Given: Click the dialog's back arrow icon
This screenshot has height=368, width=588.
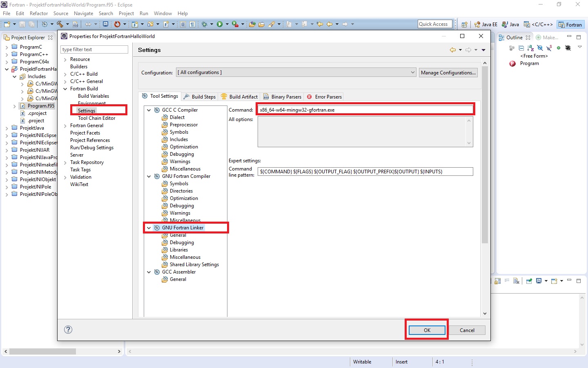Looking at the screenshot, I should pyautogui.click(x=452, y=50).
